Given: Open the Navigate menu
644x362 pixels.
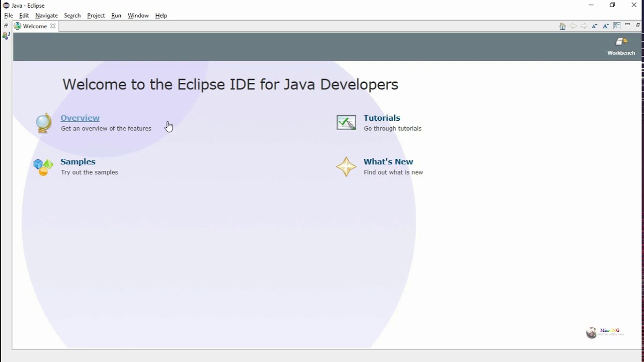Looking at the screenshot, I should [46, 16].
